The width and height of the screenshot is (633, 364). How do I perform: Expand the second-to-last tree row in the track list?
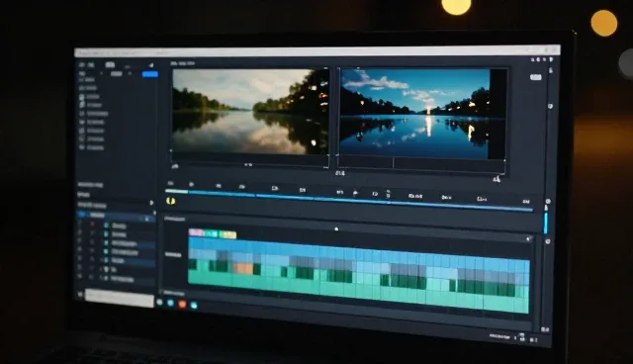(x=101, y=269)
